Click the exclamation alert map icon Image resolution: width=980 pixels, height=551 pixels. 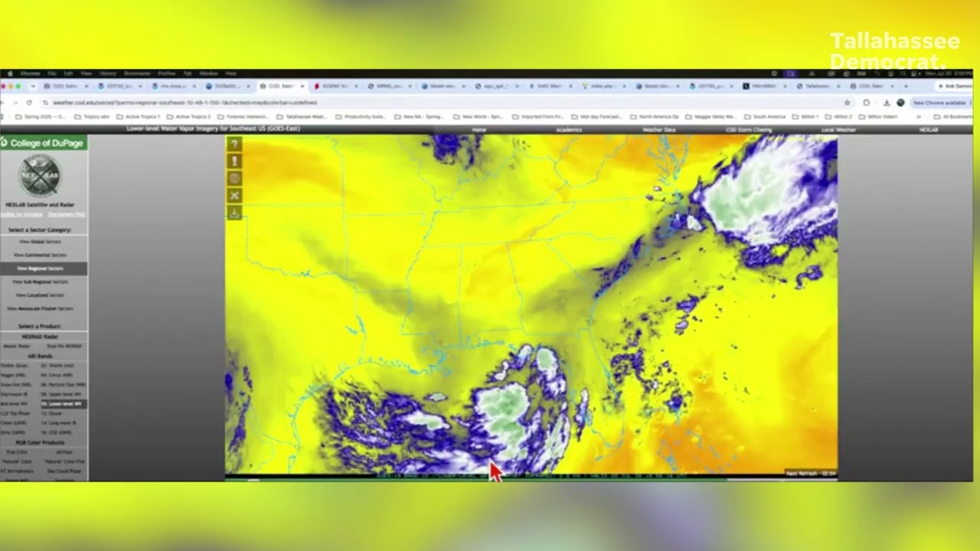click(234, 161)
